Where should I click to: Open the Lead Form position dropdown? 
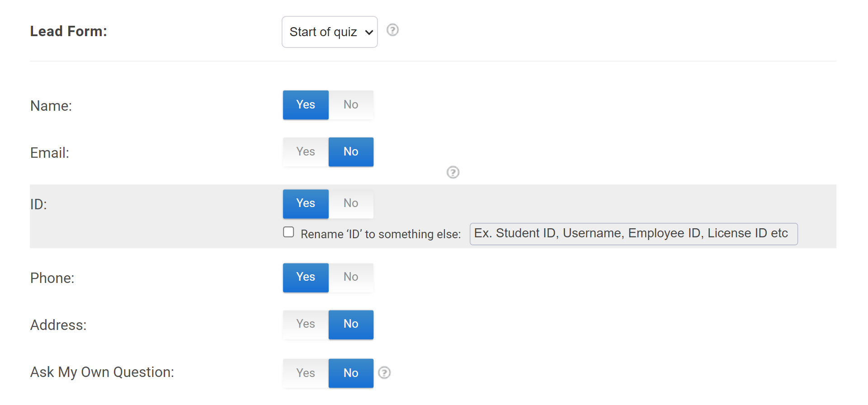(x=329, y=32)
